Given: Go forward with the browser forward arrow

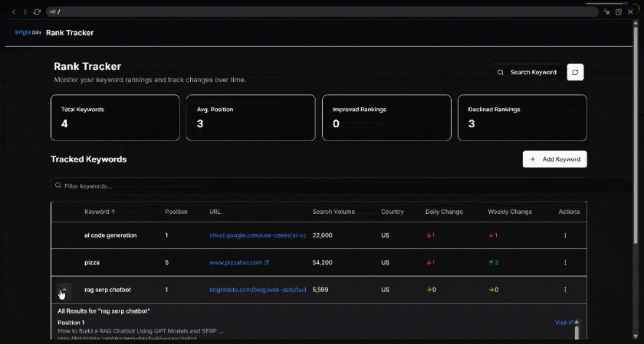Looking at the screenshot, I should (25, 12).
